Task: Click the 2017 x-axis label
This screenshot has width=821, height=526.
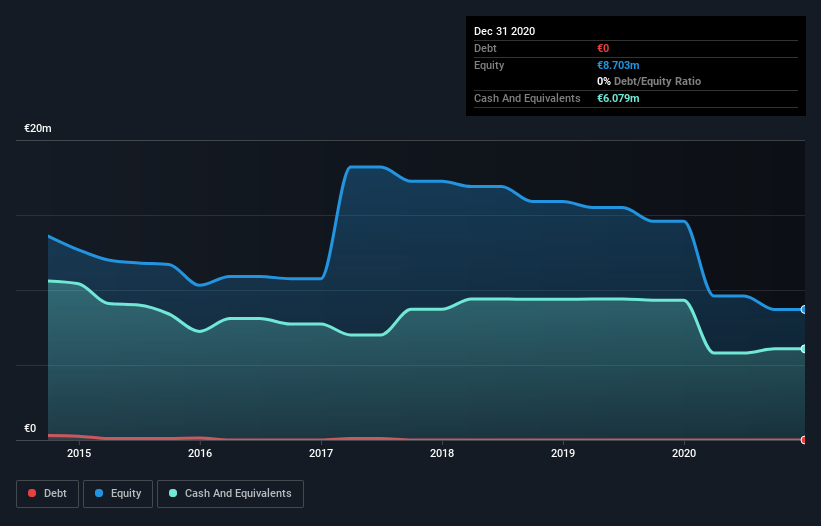Action: (x=321, y=453)
